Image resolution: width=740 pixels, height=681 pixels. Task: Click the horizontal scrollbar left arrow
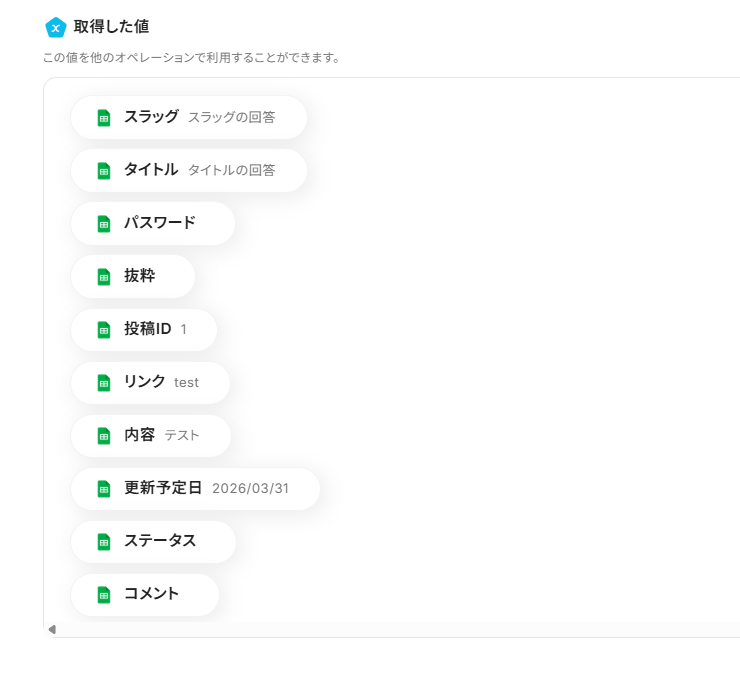[x=52, y=629]
